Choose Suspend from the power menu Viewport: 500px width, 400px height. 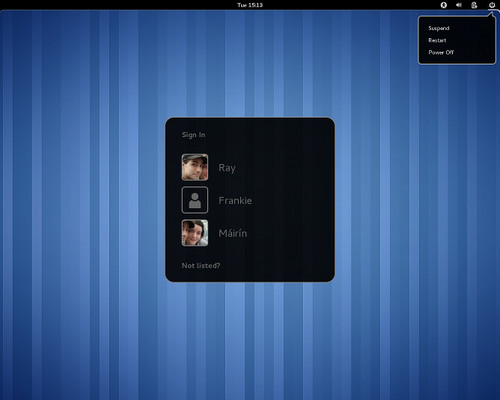pyautogui.click(x=439, y=28)
